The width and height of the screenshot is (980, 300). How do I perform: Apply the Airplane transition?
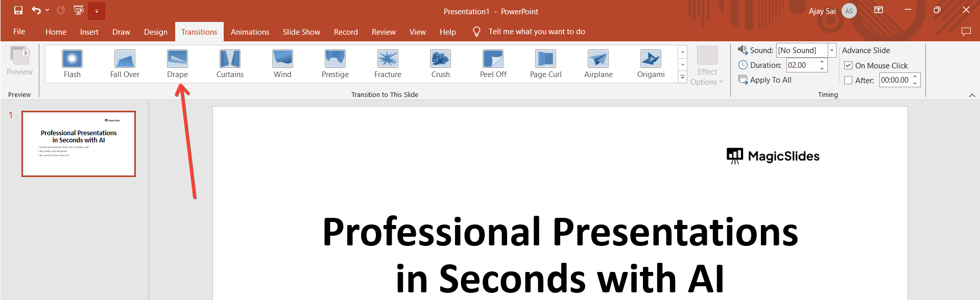(598, 64)
